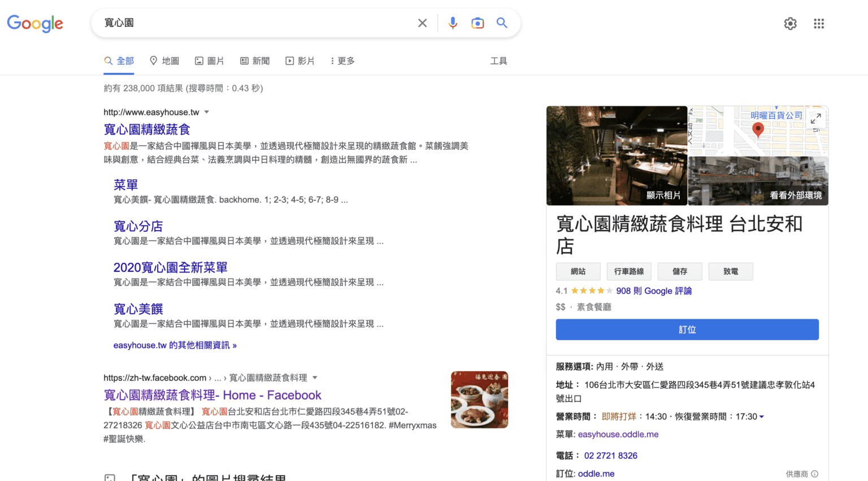Open Google Lens image search
The image size is (868, 481).
478,23
